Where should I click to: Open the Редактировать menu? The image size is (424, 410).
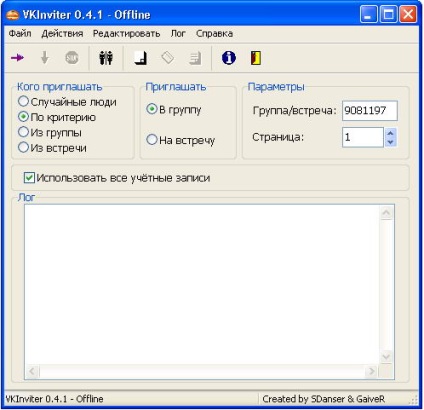[126, 33]
